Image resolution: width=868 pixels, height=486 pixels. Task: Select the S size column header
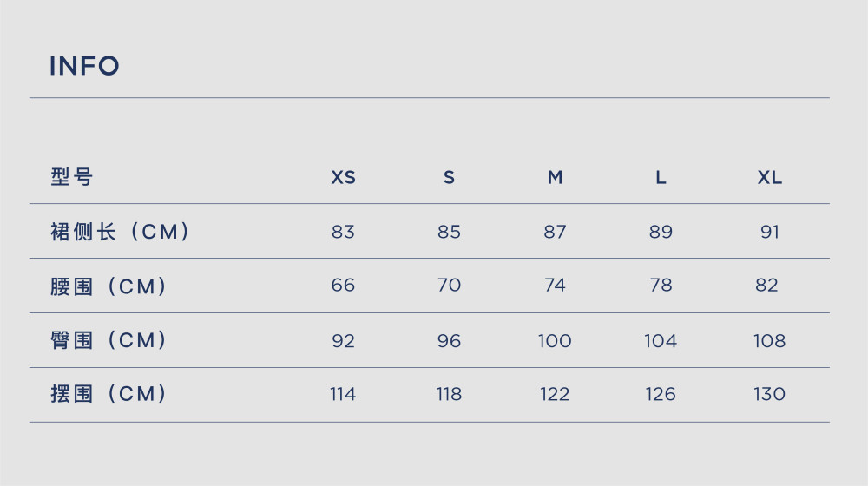point(449,177)
